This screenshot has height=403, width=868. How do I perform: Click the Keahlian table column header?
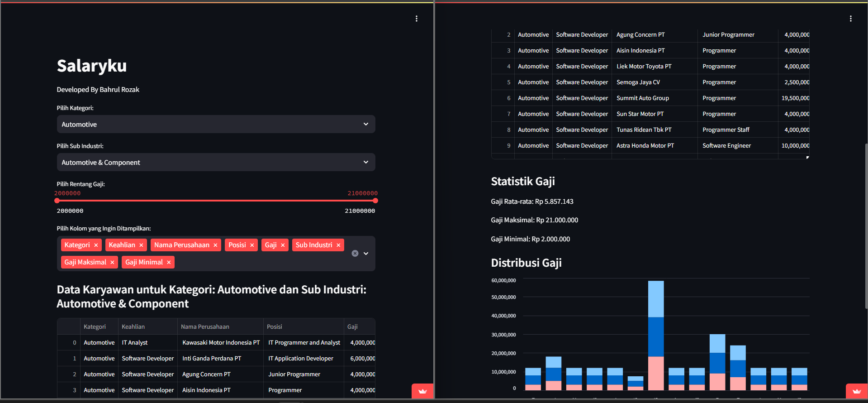point(148,326)
